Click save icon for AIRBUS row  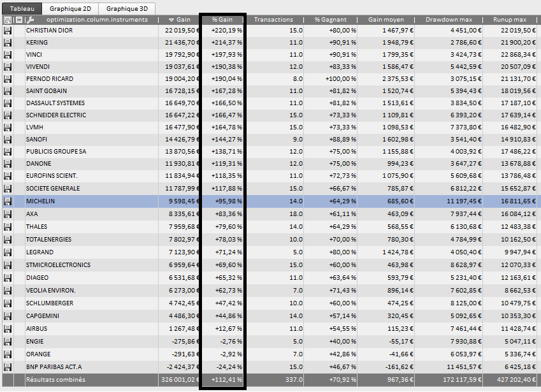pyautogui.click(x=8, y=329)
